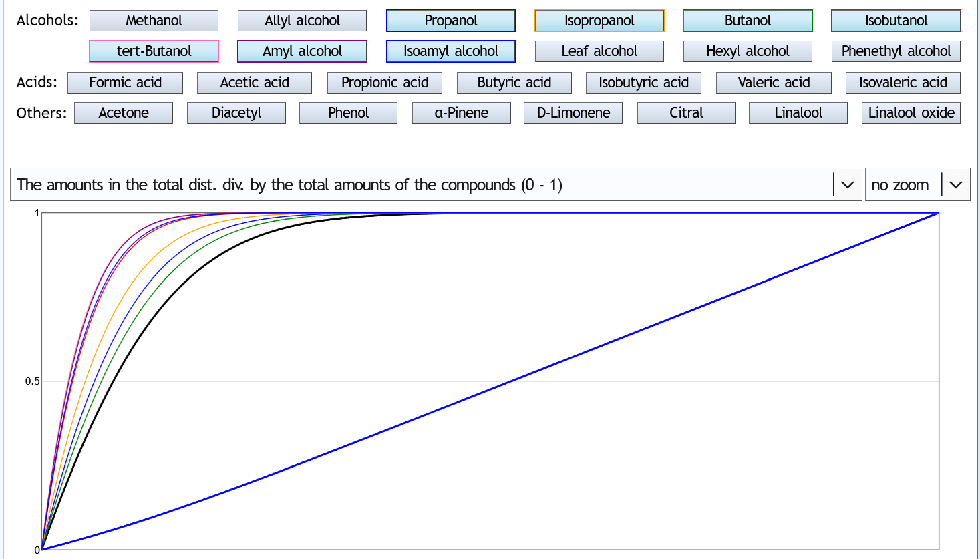
Task: Choose Linalool oxide compound
Action: pyautogui.click(x=911, y=113)
